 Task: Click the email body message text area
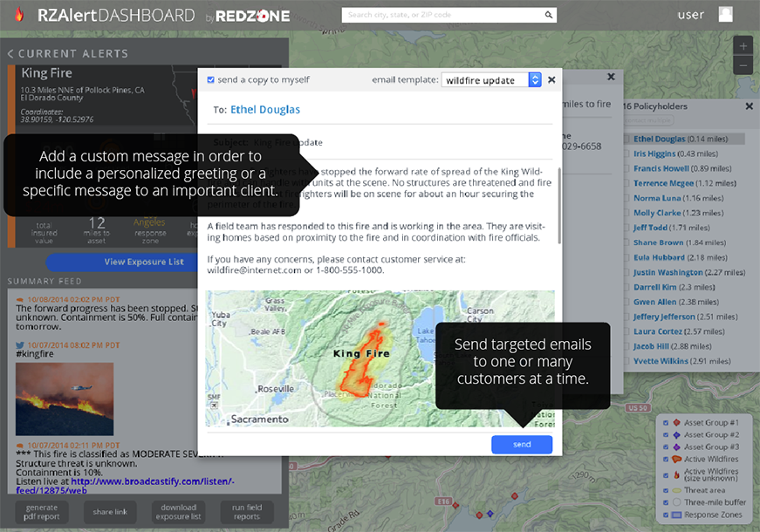(x=380, y=221)
